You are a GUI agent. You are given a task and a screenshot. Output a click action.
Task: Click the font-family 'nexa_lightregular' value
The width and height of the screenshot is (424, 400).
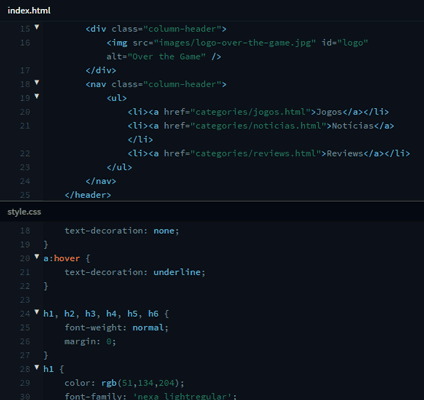pos(182,396)
